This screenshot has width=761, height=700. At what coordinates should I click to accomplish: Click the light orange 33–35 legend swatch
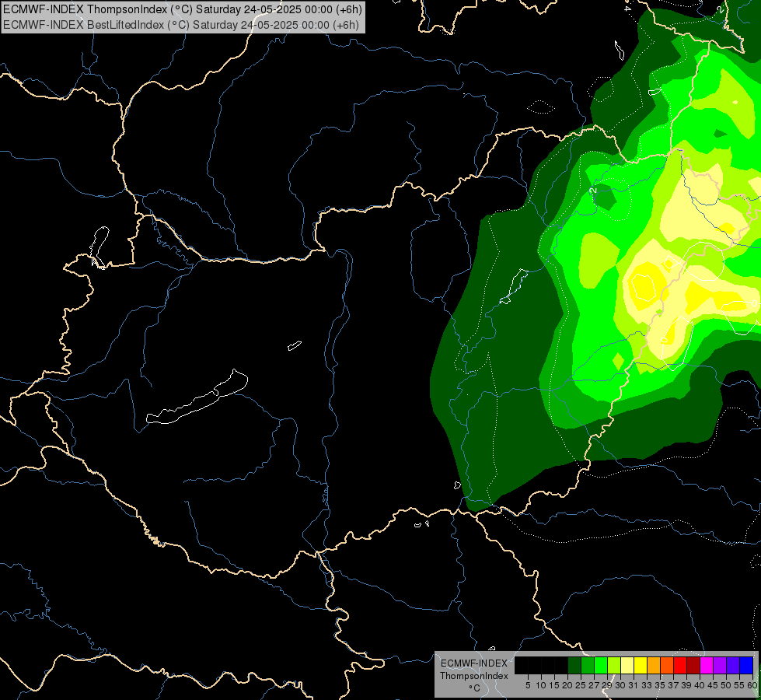(654, 665)
